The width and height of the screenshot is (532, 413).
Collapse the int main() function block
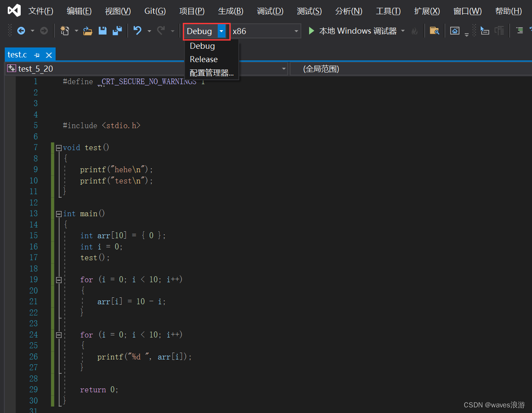pyautogui.click(x=59, y=214)
